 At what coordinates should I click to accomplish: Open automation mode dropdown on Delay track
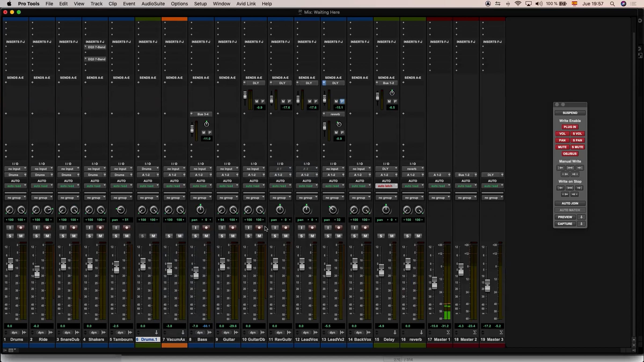click(x=386, y=186)
